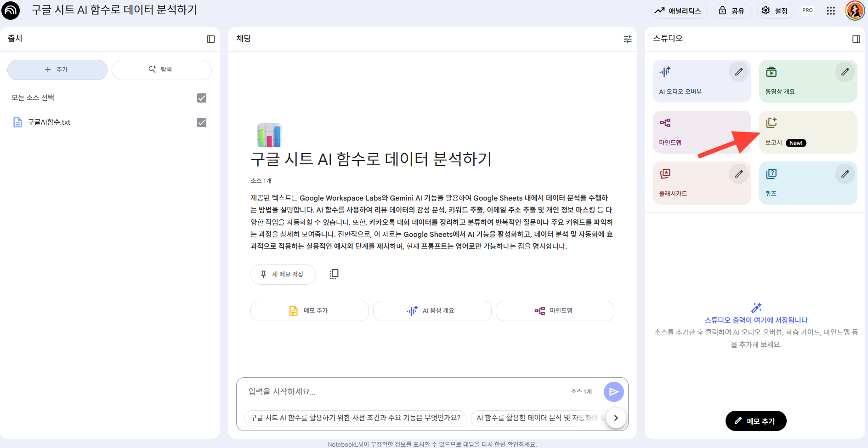
Task: Open chat configuration sliders icon
Action: click(x=628, y=39)
